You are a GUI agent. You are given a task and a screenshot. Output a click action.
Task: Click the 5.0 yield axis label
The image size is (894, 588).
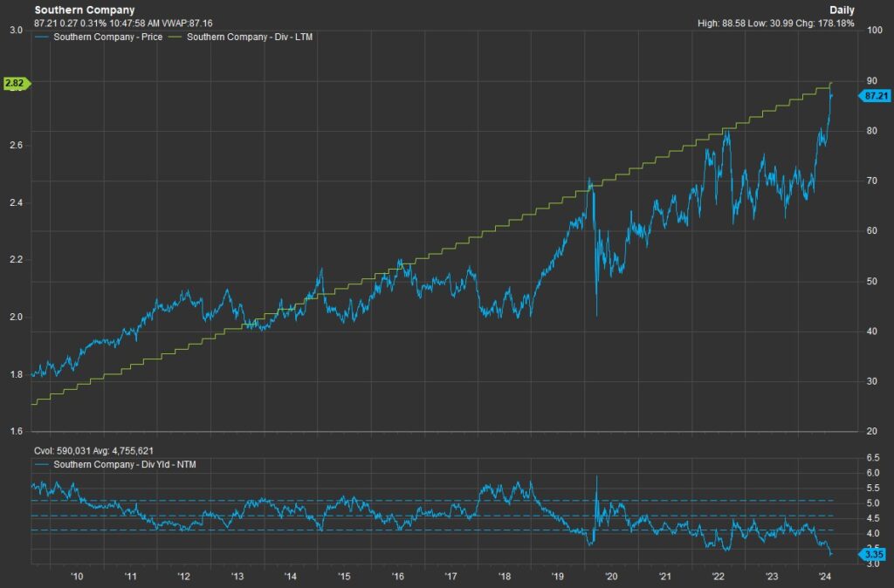coord(873,503)
